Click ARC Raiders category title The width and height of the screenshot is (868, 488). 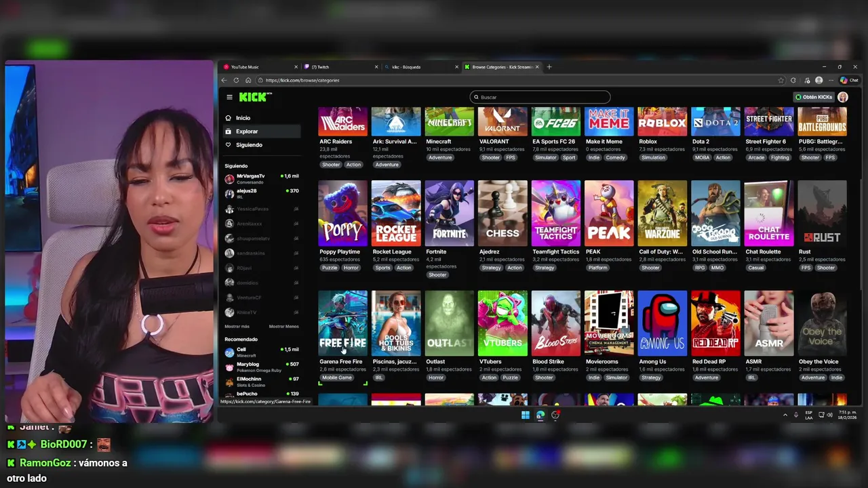click(336, 142)
